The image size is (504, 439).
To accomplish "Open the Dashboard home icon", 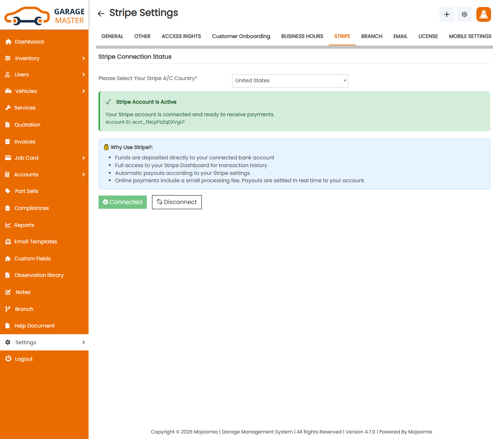I will (8, 41).
